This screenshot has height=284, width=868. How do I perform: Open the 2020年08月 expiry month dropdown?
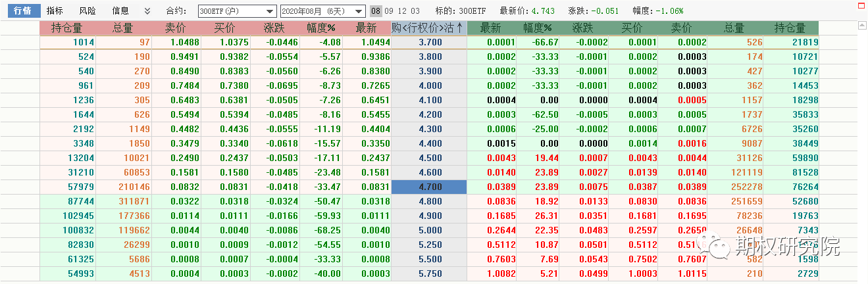[x=322, y=11]
